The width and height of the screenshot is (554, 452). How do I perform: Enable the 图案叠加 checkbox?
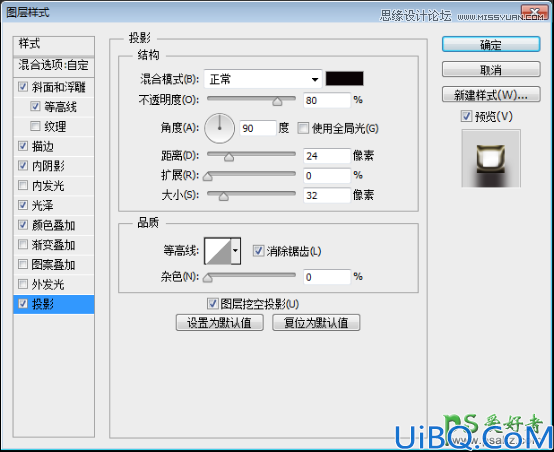click(23, 264)
